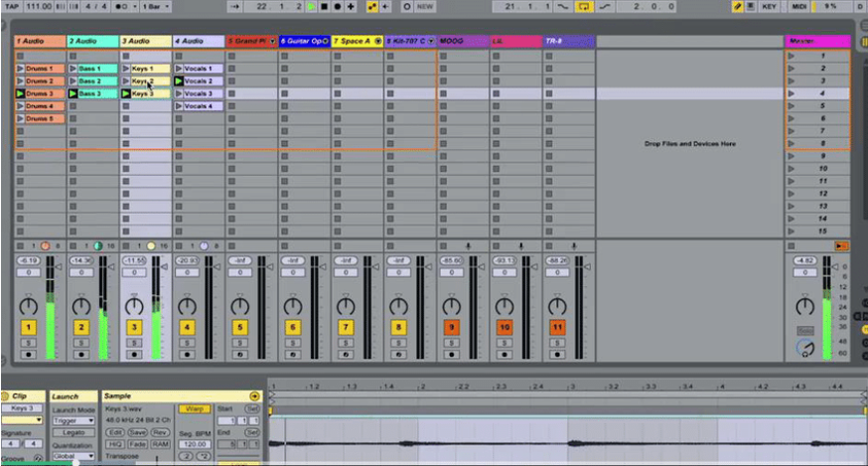Click the Seg. BPM 120.00 field
The height and width of the screenshot is (466, 868).
[x=195, y=444]
